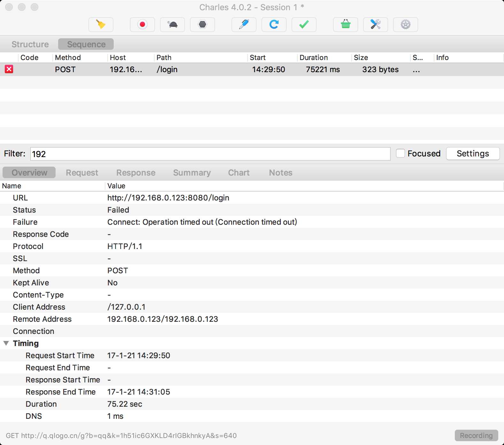Select the Method row in Overview
Viewport: 504px width, 445px height.
pos(252,270)
